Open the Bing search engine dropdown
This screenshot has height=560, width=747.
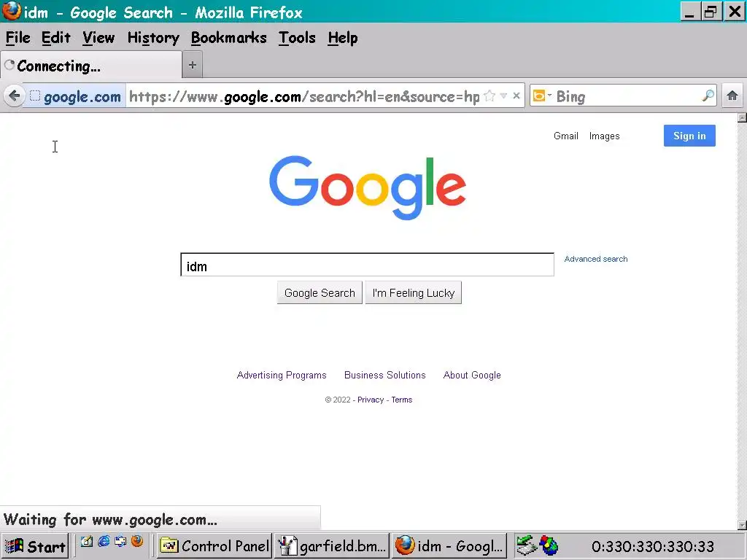(x=542, y=96)
